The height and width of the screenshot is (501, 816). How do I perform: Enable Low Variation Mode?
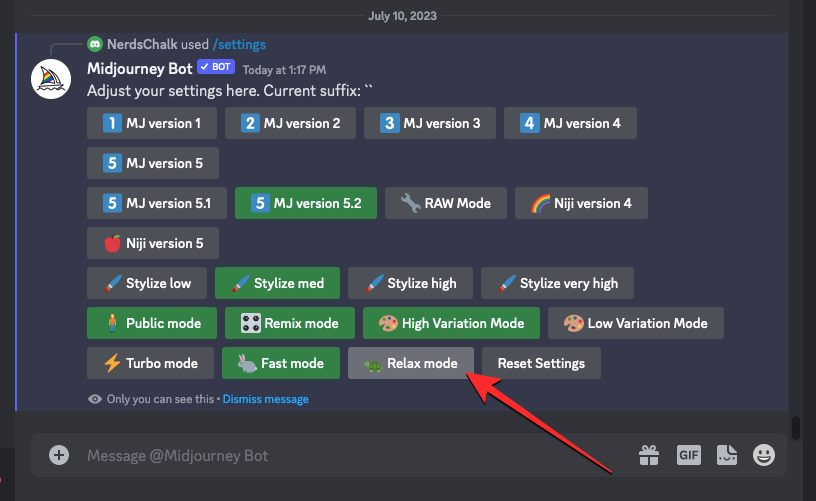click(x=636, y=323)
